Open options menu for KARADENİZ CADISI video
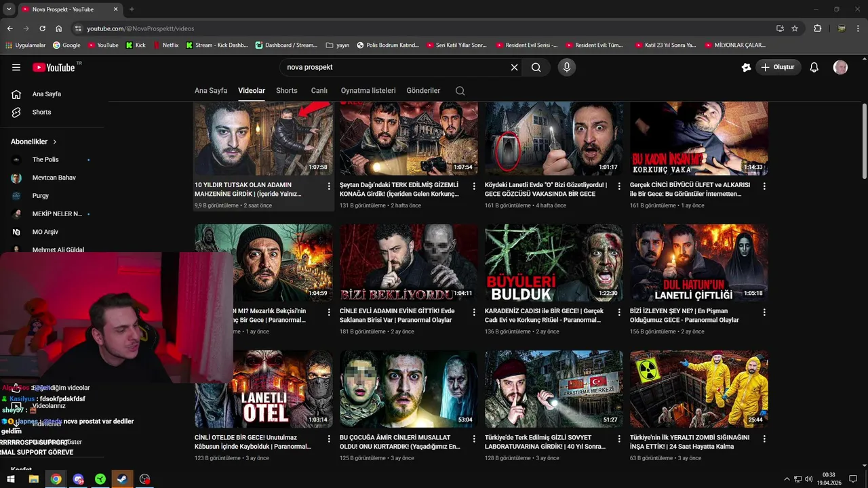 coord(619,312)
